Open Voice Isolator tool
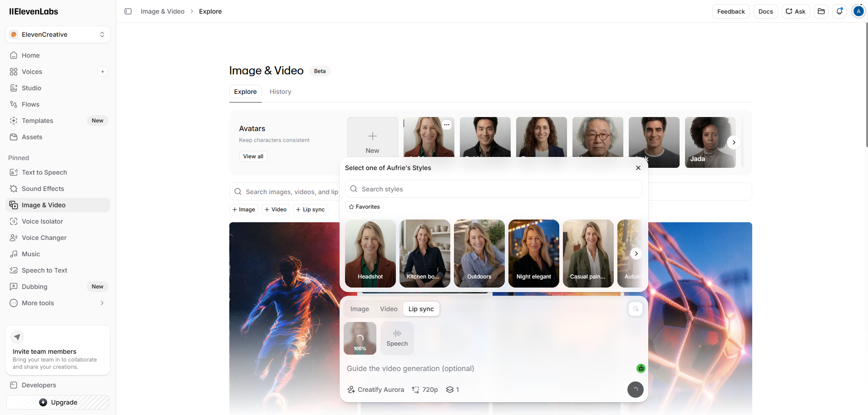This screenshot has width=868, height=415. pos(58,221)
